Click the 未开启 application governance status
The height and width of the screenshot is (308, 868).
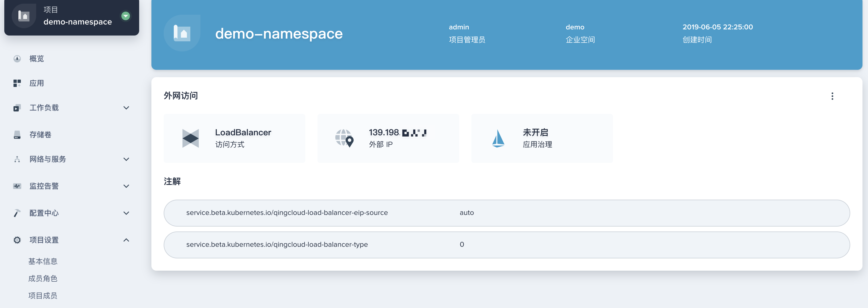point(535,133)
